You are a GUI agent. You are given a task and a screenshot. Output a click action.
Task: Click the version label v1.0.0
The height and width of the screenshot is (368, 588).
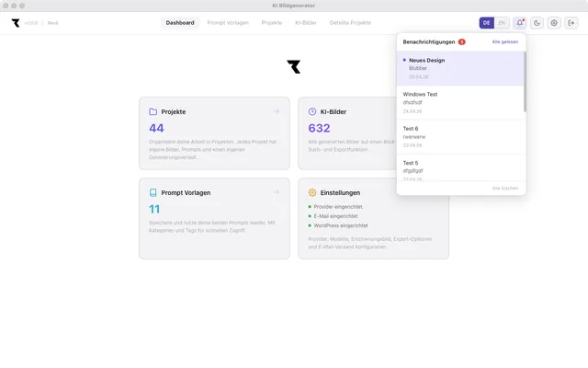tap(31, 23)
